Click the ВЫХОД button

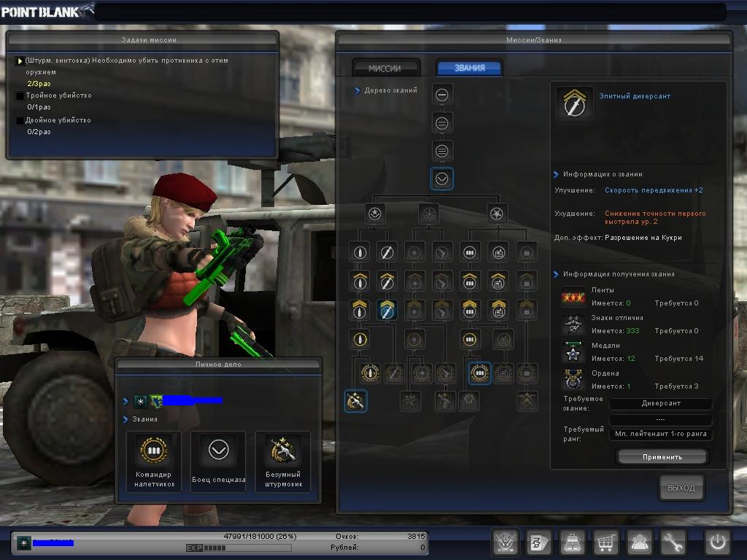pos(681,488)
